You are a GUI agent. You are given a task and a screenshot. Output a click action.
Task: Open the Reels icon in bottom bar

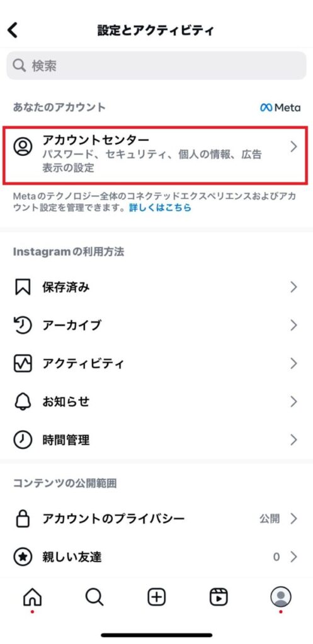pos(219,597)
